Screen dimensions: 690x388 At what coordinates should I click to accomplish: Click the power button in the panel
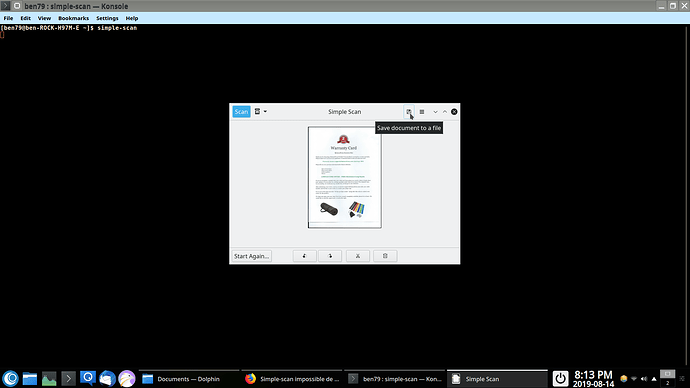pos(560,378)
